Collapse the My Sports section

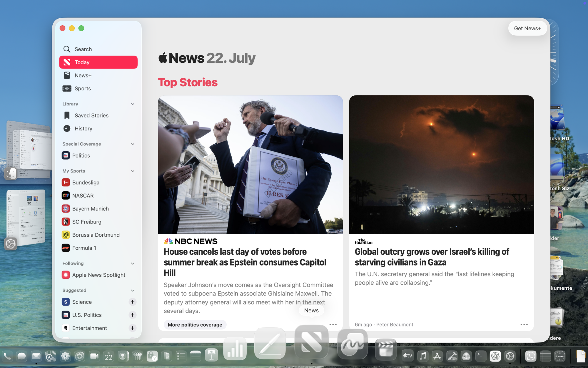click(133, 171)
